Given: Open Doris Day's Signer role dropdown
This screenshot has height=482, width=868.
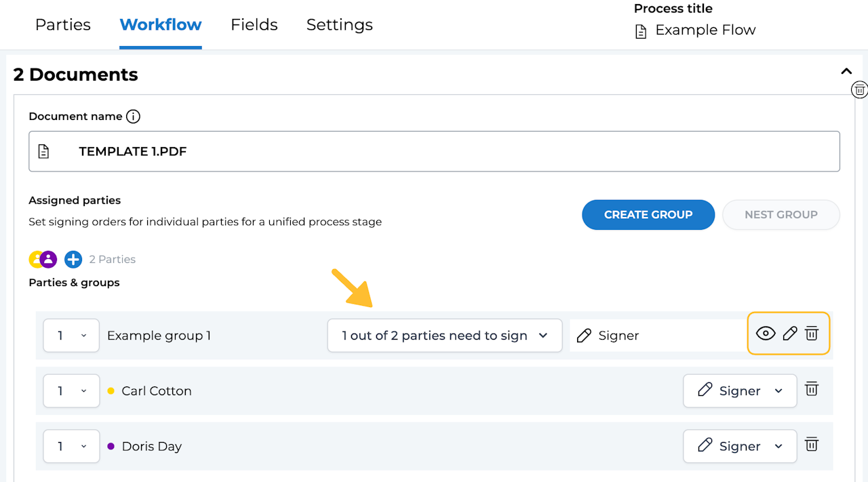Looking at the screenshot, I should click(x=739, y=446).
